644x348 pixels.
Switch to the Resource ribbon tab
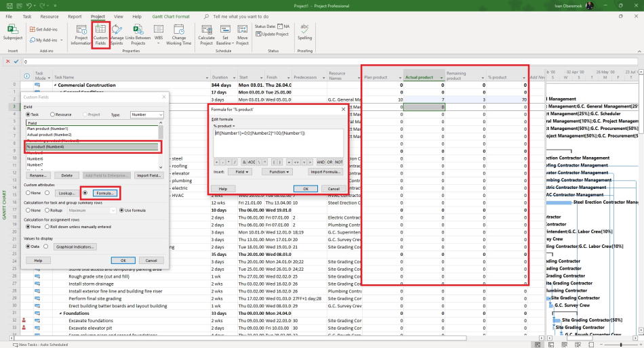coord(49,16)
